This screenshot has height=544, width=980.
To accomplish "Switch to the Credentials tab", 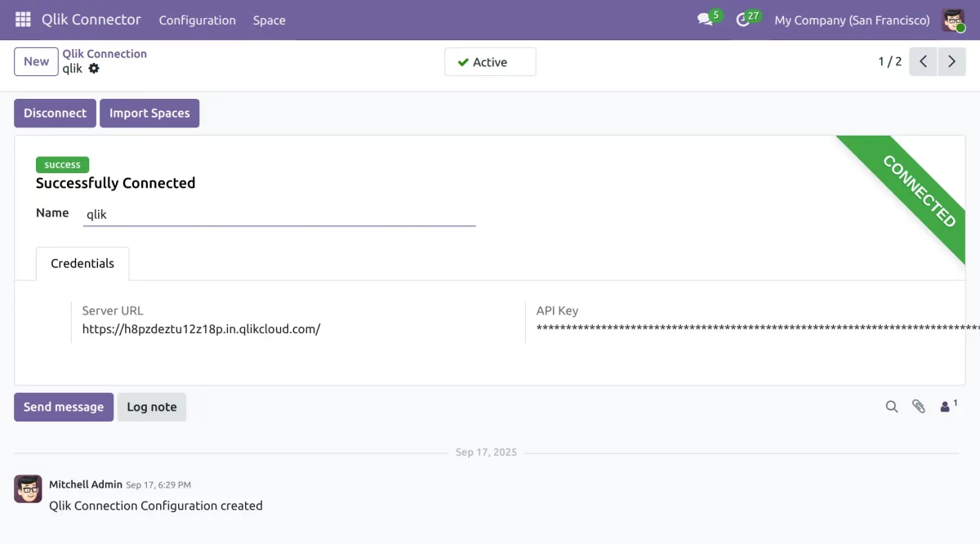I will pyautogui.click(x=82, y=264).
